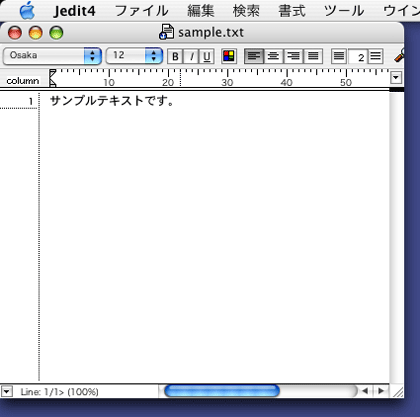The height and width of the screenshot is (417, 420).
Task: Decrease line spacing icon
Action: pyautogui.click(x=339, y=56)
